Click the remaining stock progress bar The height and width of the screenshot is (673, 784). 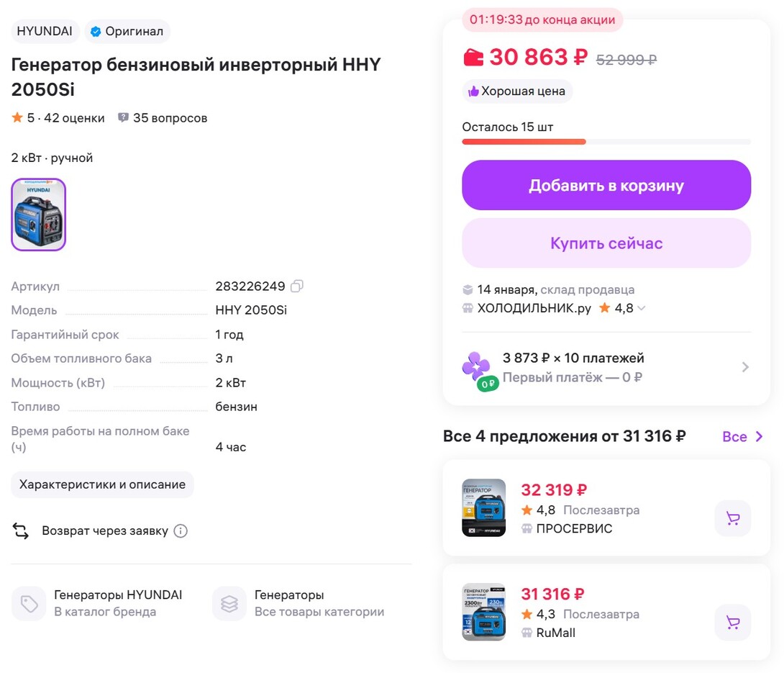tap(606, 141)
